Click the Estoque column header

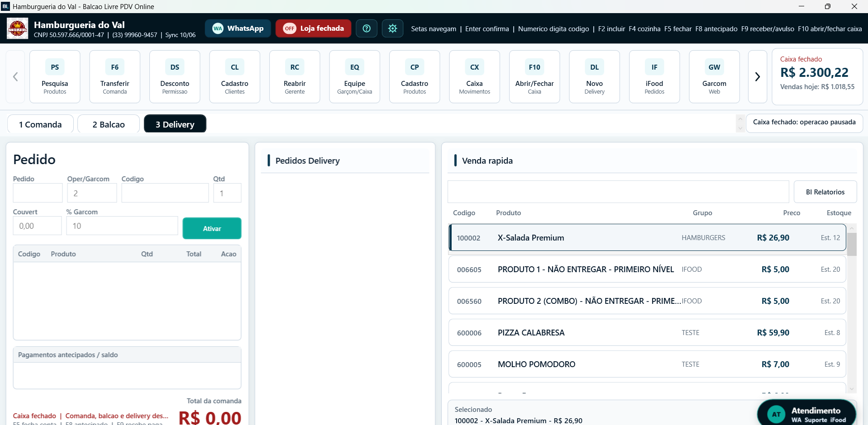pyautogui.click(x=839, y=213)
